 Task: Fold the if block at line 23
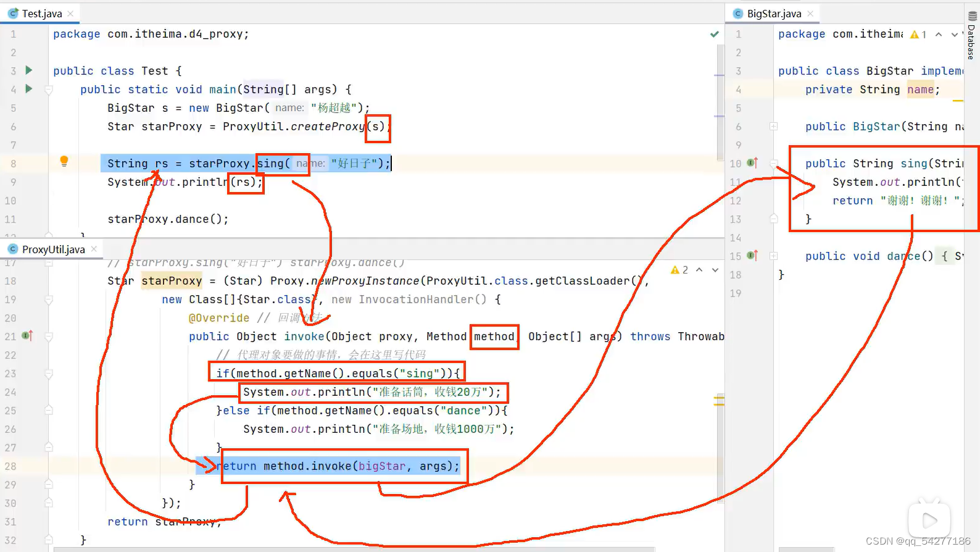49,374
